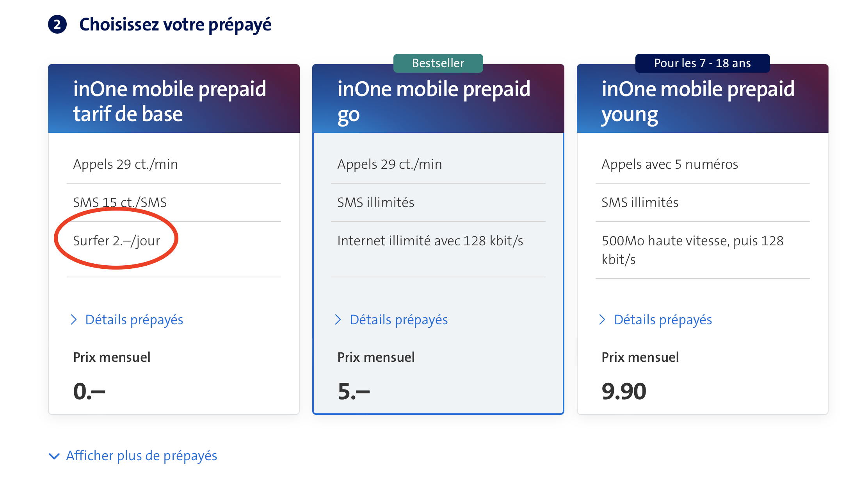
Task: Click SMS illimités in the go card
Action: pos(376,202)
